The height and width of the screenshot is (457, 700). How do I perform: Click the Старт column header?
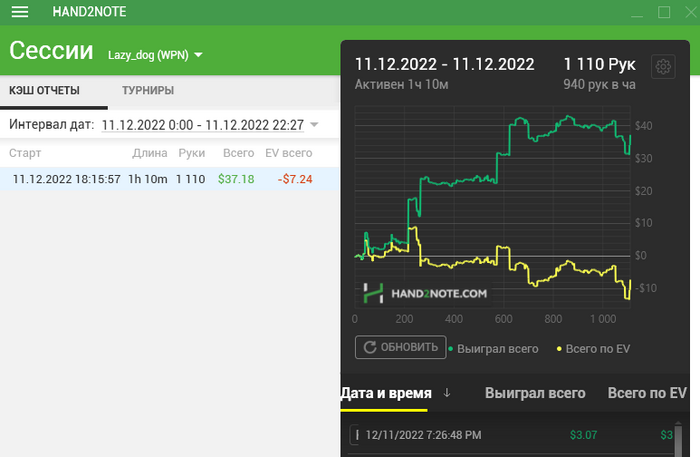(25, 153)
